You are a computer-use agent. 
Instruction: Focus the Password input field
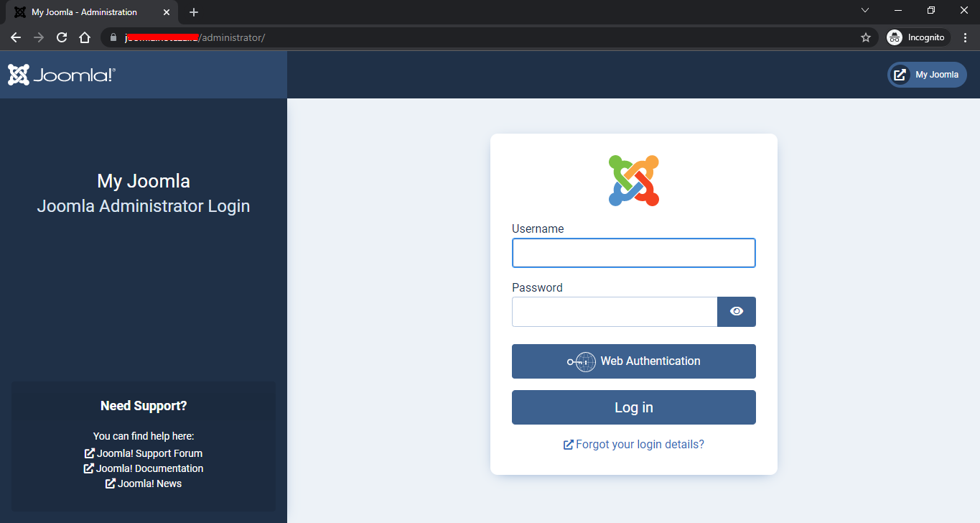click(615, 312)
